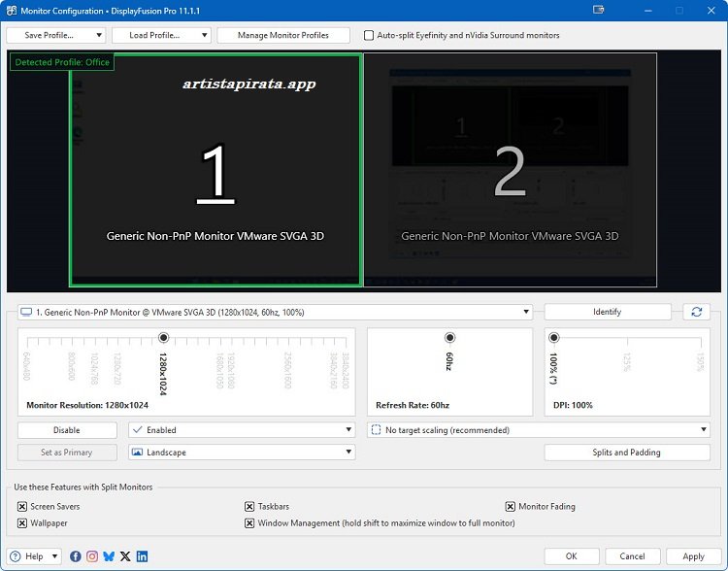The width and height of the screenshot is (728, 571).
Task: Click the Detected Profile: Office label
Action: pos(62,62)
